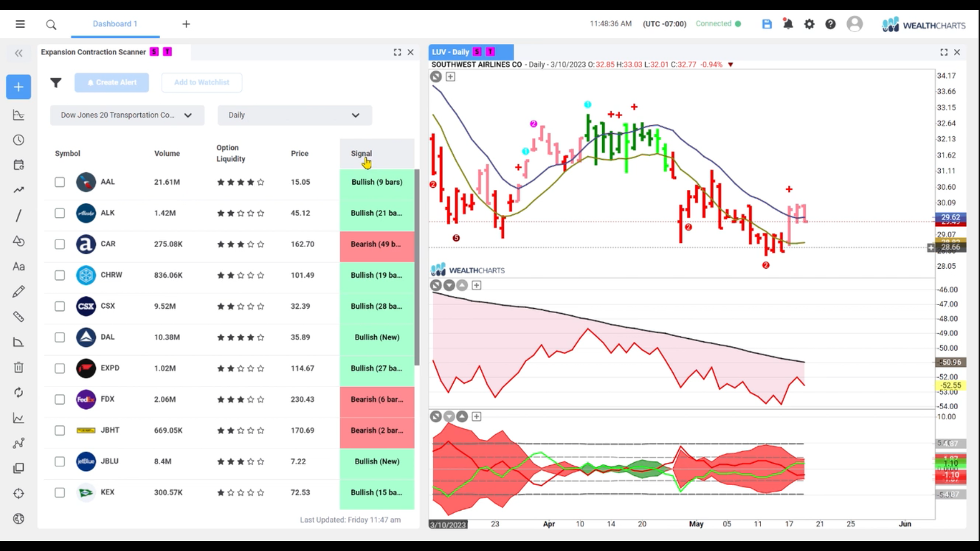
Task: Select the straight line drawing tool
Action: [x=18, y=215]
